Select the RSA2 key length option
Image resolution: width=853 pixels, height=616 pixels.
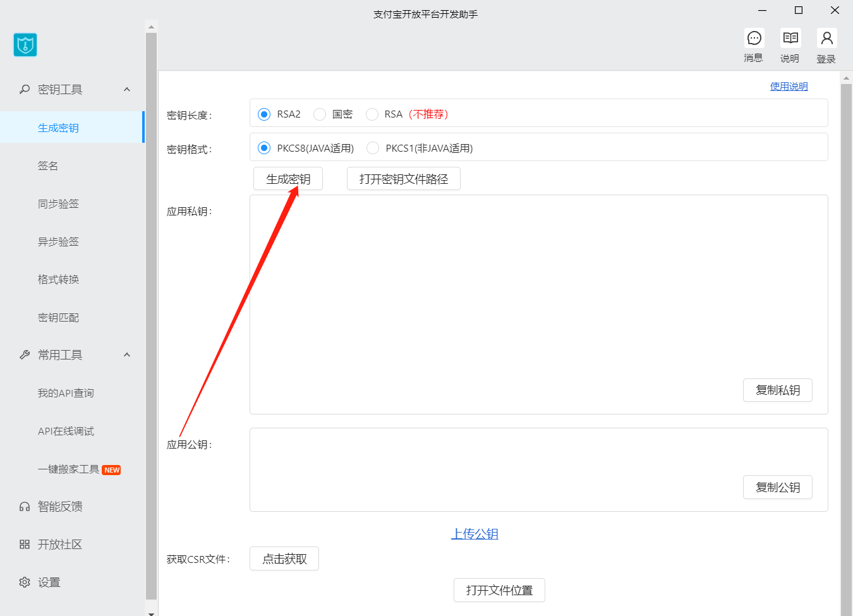point(264,114)
